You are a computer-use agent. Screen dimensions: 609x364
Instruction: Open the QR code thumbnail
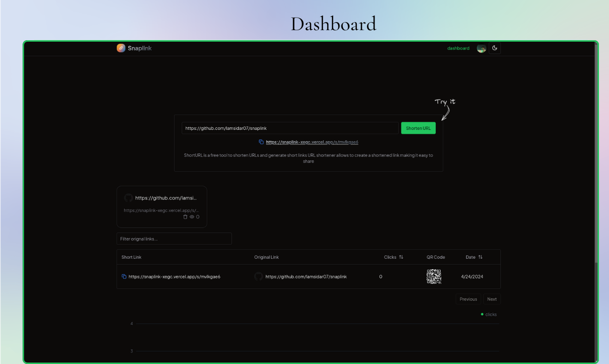[434, 276]
